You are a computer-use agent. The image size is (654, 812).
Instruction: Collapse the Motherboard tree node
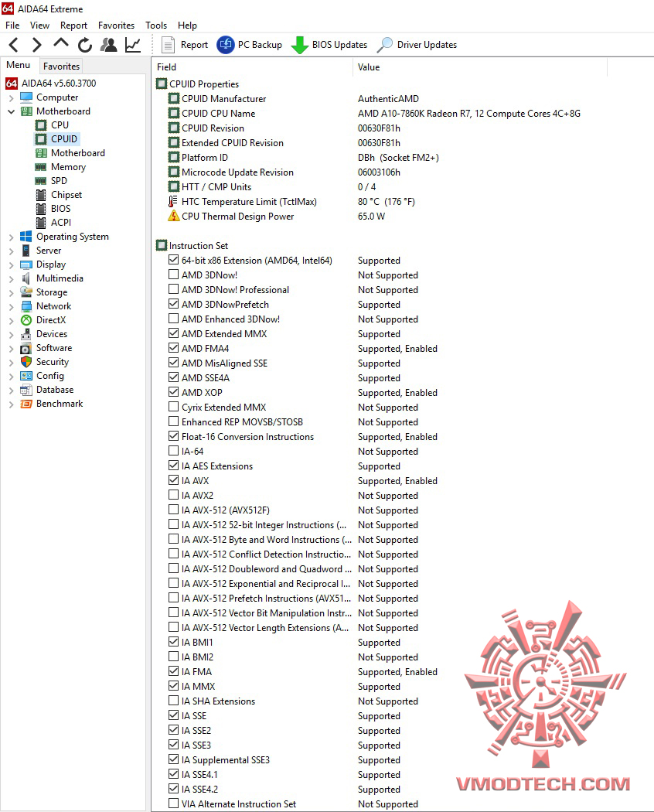(x=11, y=111)
